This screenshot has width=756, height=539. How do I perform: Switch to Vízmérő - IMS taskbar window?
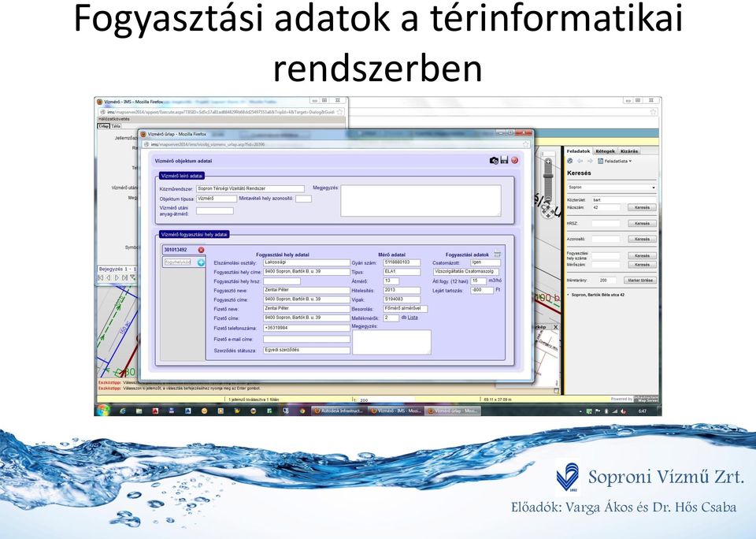coord(395,411)
